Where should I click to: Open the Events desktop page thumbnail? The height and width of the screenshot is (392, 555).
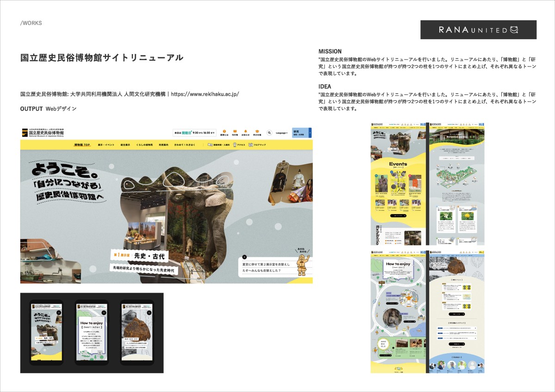[x=398, y=184]
